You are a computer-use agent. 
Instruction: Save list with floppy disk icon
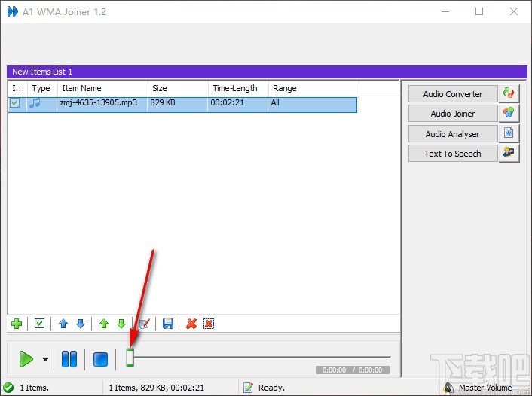tap(168, 324)
